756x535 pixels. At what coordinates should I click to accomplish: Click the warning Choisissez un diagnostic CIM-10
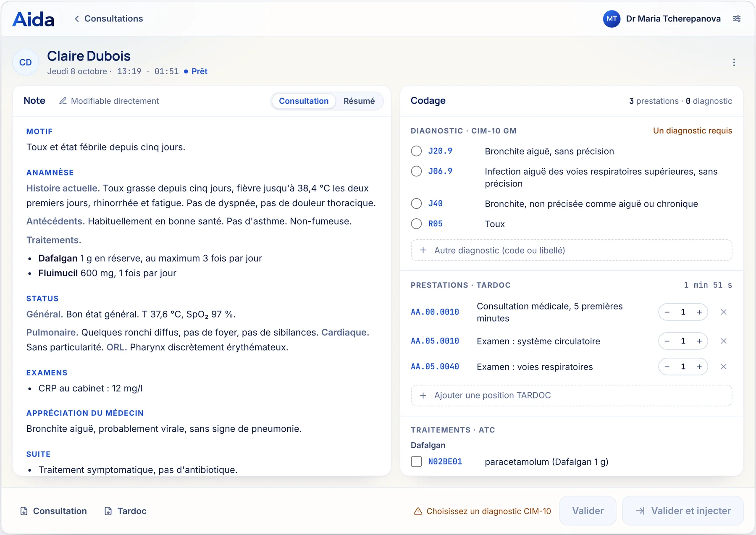[482, 511]
